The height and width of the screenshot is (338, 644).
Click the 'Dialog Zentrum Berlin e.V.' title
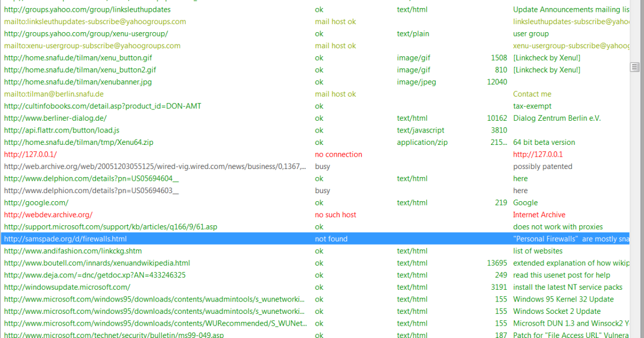coord(557,118)
